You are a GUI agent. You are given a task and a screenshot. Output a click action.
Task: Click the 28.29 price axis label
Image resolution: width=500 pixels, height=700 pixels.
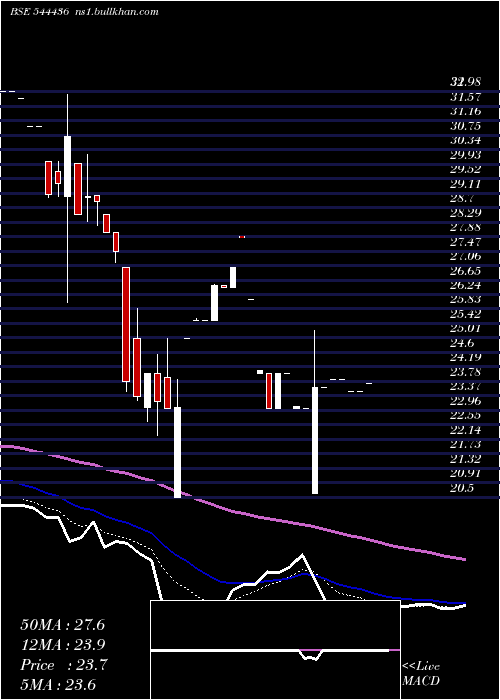(x=465, y=212)
